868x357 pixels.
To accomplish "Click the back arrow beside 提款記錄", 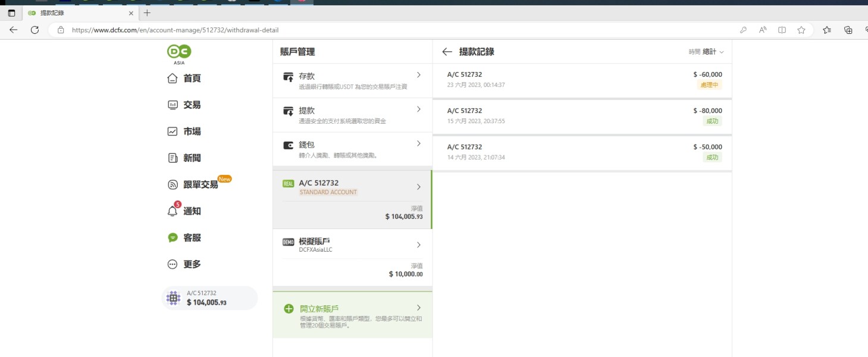I will 447,52.
